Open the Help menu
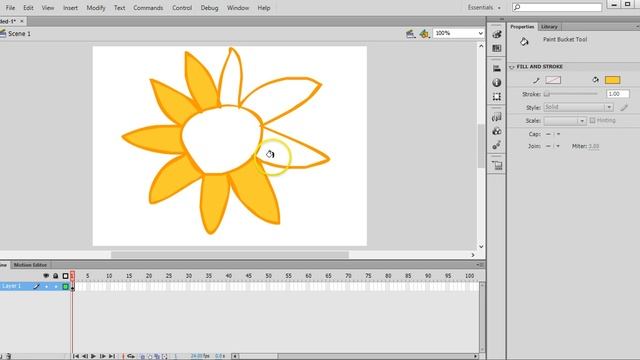Image resolution: width=640 pixels, height=360 pixels. (x=264, y=8)
